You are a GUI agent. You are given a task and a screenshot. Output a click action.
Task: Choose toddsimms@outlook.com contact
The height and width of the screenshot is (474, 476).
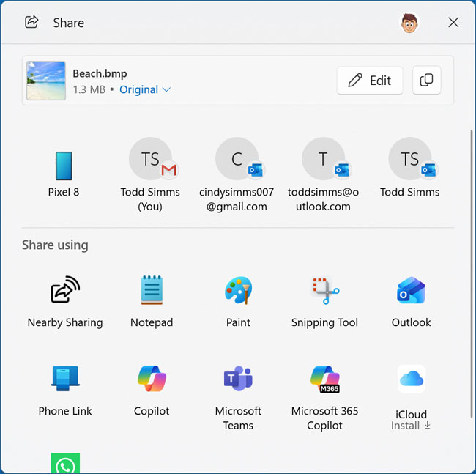point(323,159)
